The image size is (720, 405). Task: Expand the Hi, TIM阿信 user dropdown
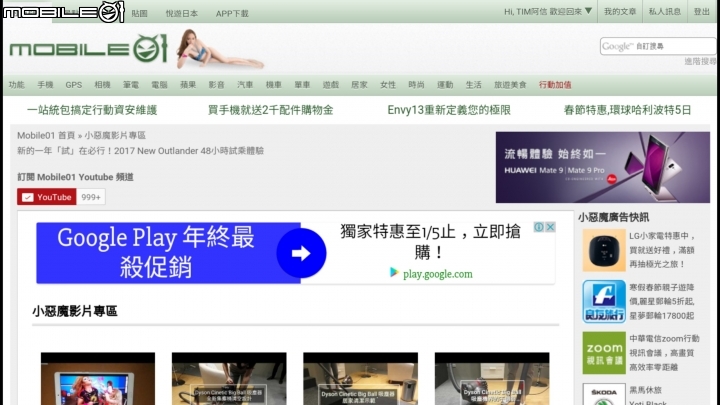548,11
